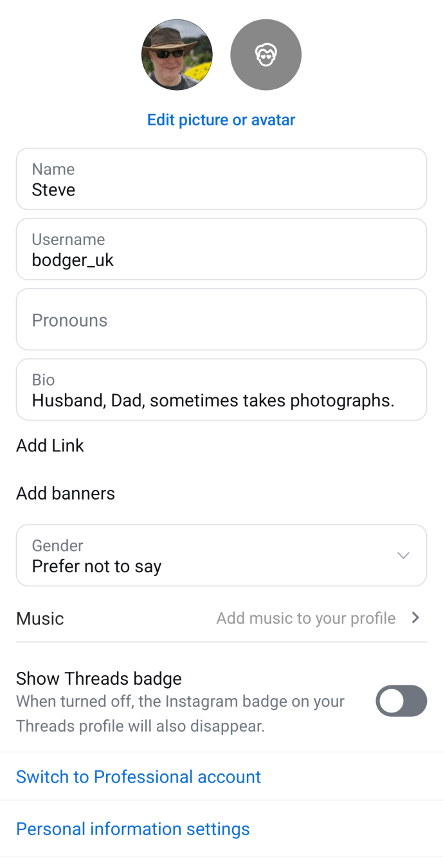This screenshot has width=443, height=868.
Task: Click 'Edit picture or avatar'
Action: 221,120
